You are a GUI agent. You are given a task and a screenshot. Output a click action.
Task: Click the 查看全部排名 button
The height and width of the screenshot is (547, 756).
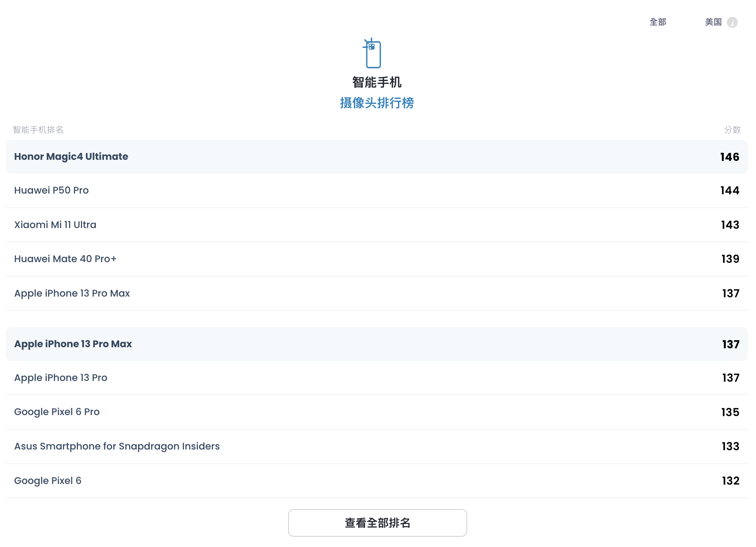[x=377, y=523]
